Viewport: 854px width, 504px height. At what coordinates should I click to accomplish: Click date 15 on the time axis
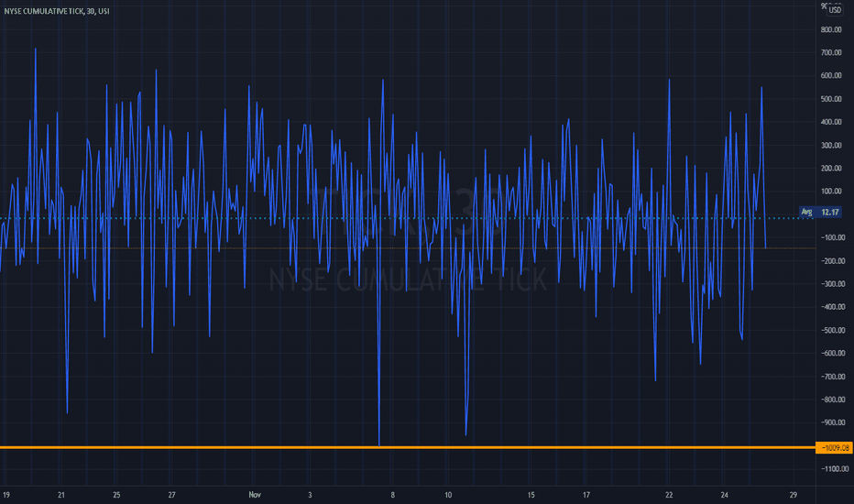(x=531, y=495)
